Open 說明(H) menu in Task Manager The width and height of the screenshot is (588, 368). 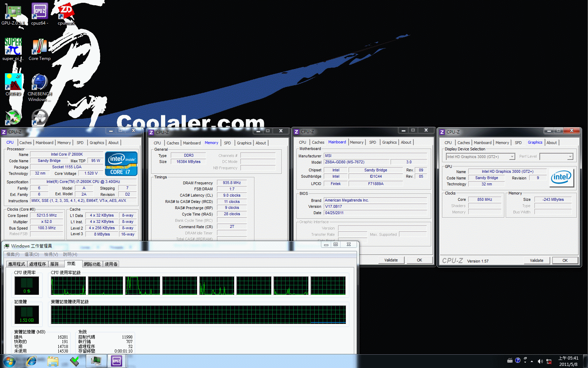tap(70, 254)
